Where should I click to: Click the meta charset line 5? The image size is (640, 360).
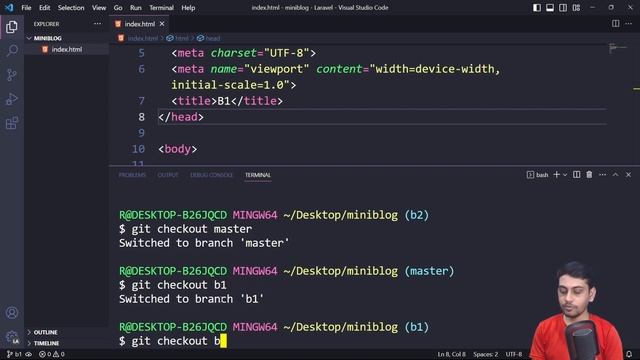tap(243, 53)
